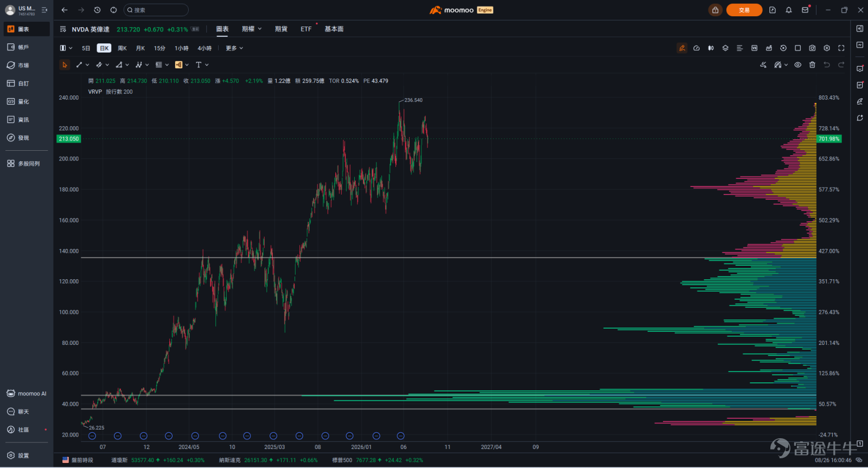Expand Fibonacci tool options arrow
The width and height of the screenshot is (868, 468).
[167, 65]
